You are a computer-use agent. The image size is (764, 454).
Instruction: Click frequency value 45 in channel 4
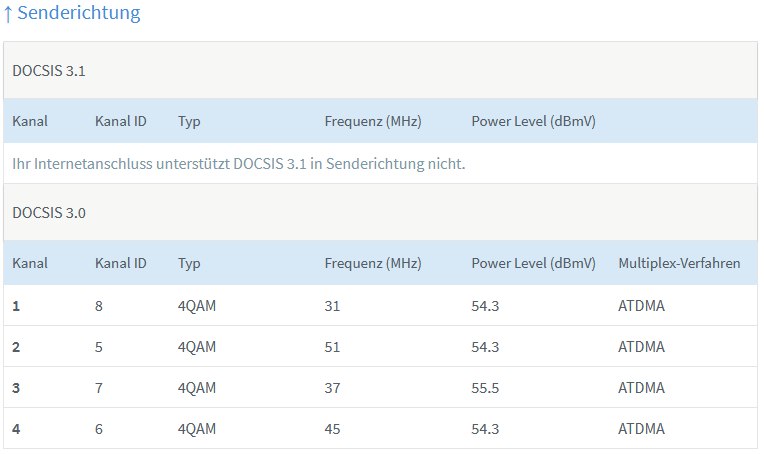[x=332, y=429]
